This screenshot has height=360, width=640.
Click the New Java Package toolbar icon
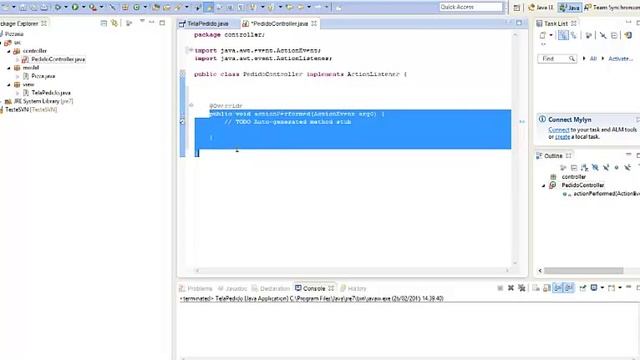pyautogui.click(x=125, y=7)
